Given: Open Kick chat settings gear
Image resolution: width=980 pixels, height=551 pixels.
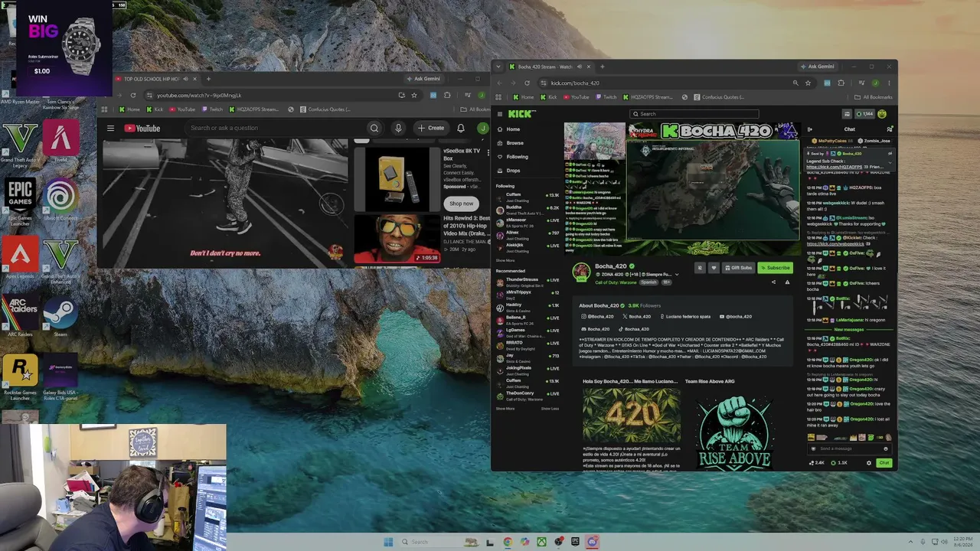Looking at the screenshot, I should tap(868, 463).
